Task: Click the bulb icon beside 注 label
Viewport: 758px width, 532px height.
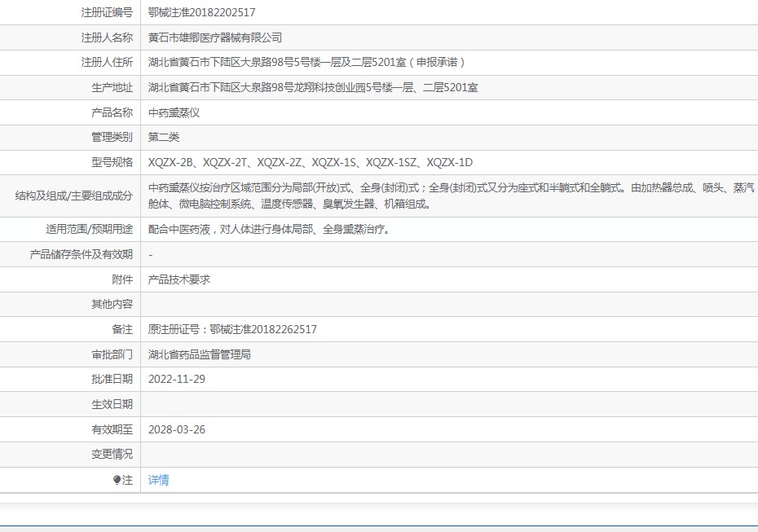Action: point(117,480)
